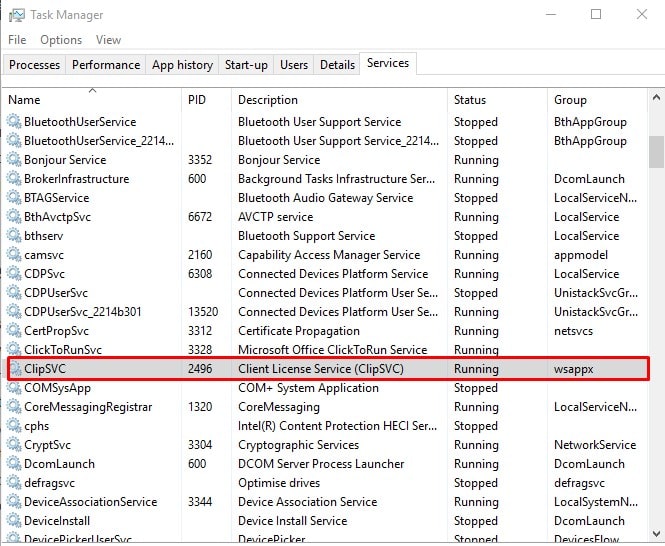Image resolution: width=665 pixels, height=546 pixels.
Task: Click gear icon beside CertPropSvc
Action: [14, 331]
